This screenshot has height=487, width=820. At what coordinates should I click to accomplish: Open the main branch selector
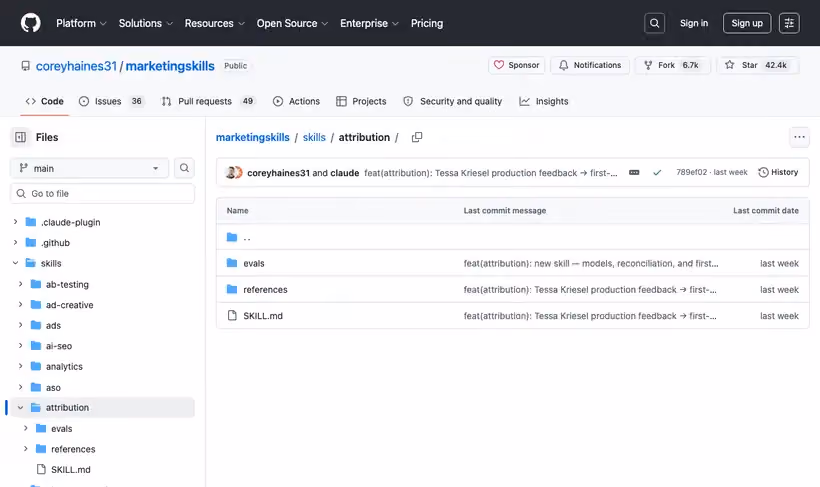click(x=89, y=168)
